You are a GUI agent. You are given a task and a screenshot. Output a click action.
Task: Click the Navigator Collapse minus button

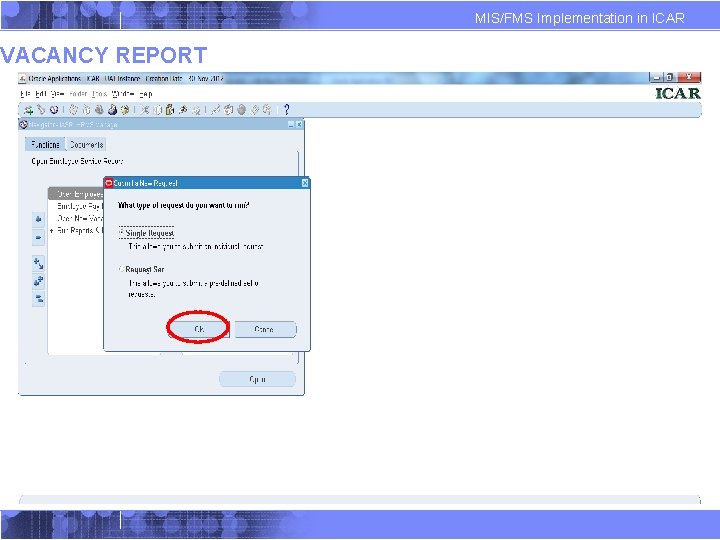coord(39,237)
